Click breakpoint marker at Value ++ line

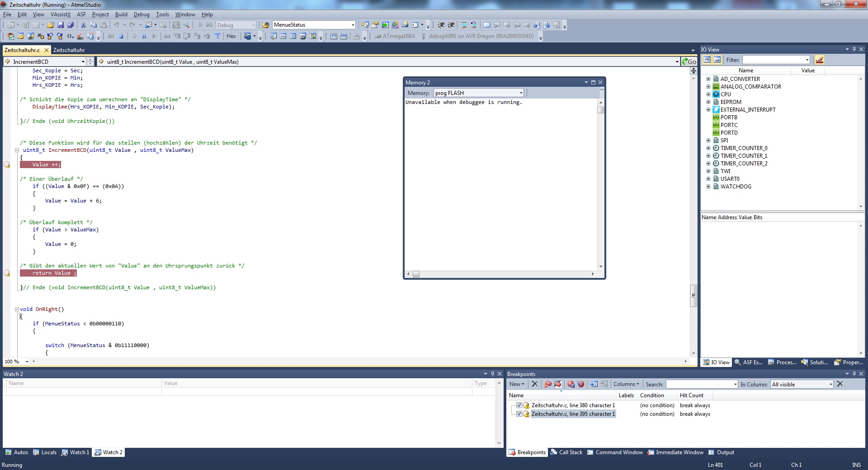point(7,164)
